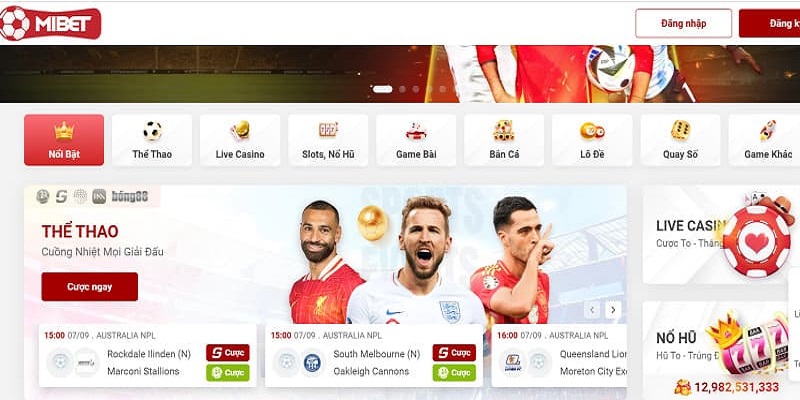Open the Lô Đề lottery balls category
Screen dimensions: 800x400
(x=592, y=140)
